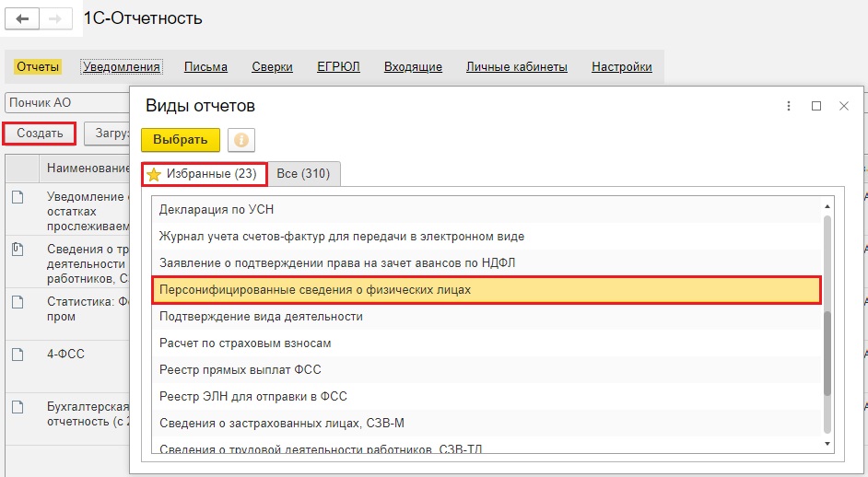This screenshot has height=477, width=868.
Task: Open the Отчеты section
Action: tap(38, 67)
